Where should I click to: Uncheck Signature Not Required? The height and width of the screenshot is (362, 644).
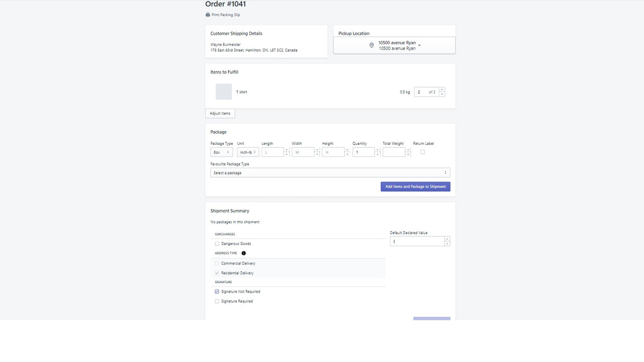click(x=217, y=292)
